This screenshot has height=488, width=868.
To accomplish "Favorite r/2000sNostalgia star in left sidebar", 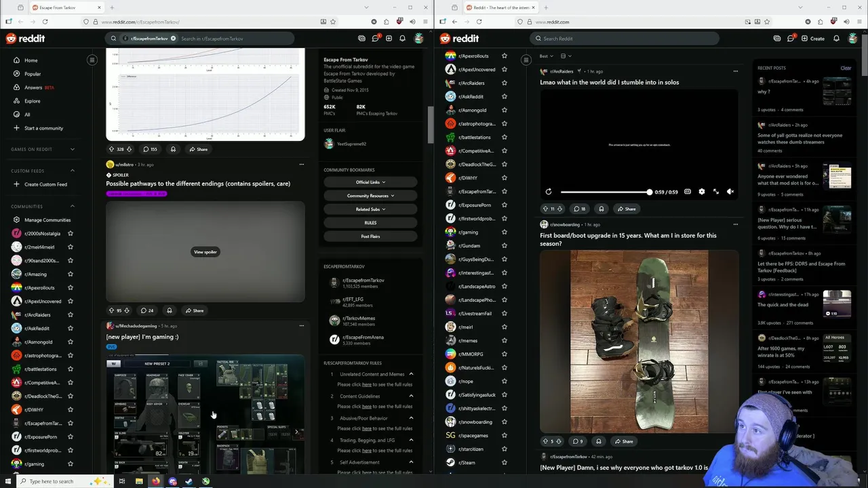I will (x=71, y=233).
